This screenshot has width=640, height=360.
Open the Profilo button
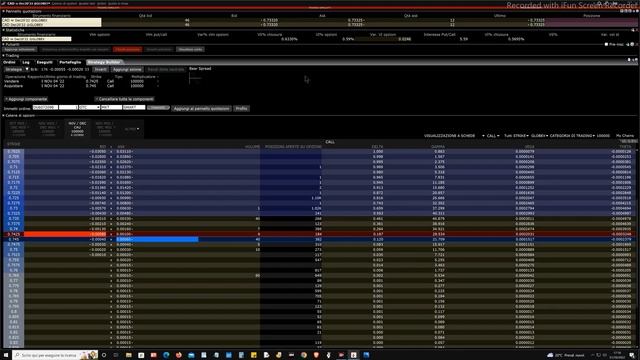(x=241, y=109)
